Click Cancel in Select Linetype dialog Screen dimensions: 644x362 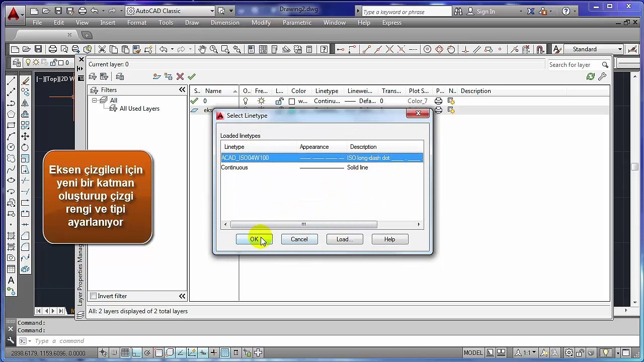pos(299,239)
